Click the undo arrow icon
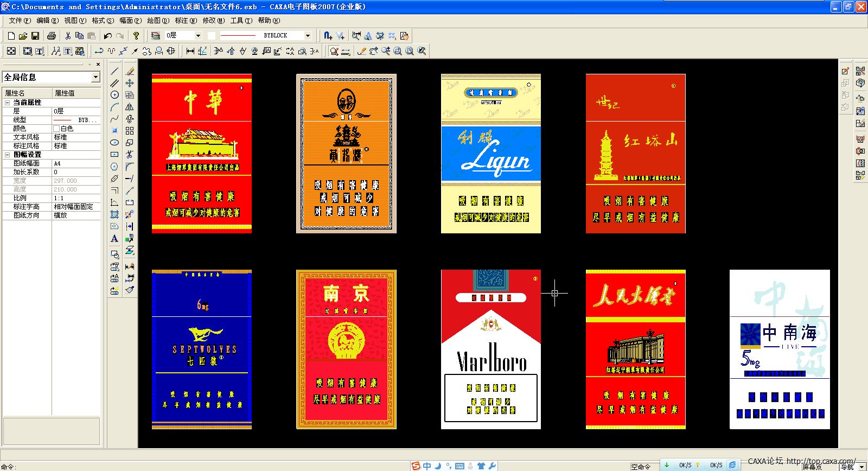The image size is (868, 471). click(x=107, y=36)
